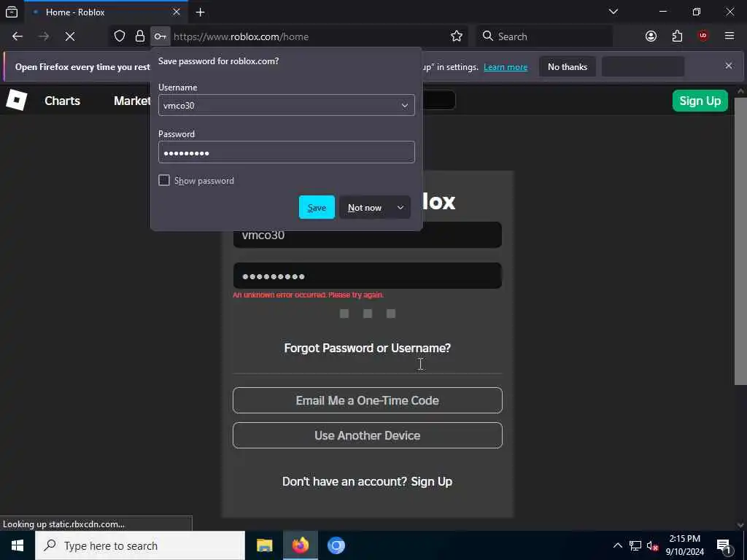
Task: Open Firefox application menu hamburger
Action: [x=729, y=36]
